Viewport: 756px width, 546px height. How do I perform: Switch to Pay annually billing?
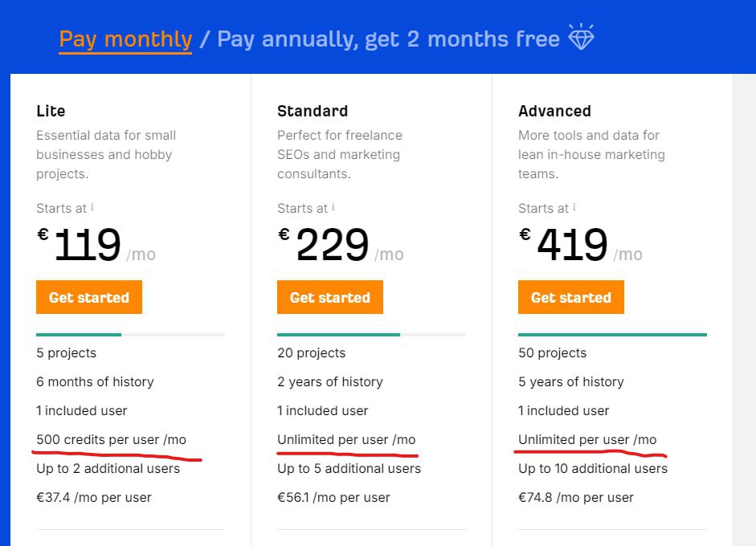tap(388, 39)
